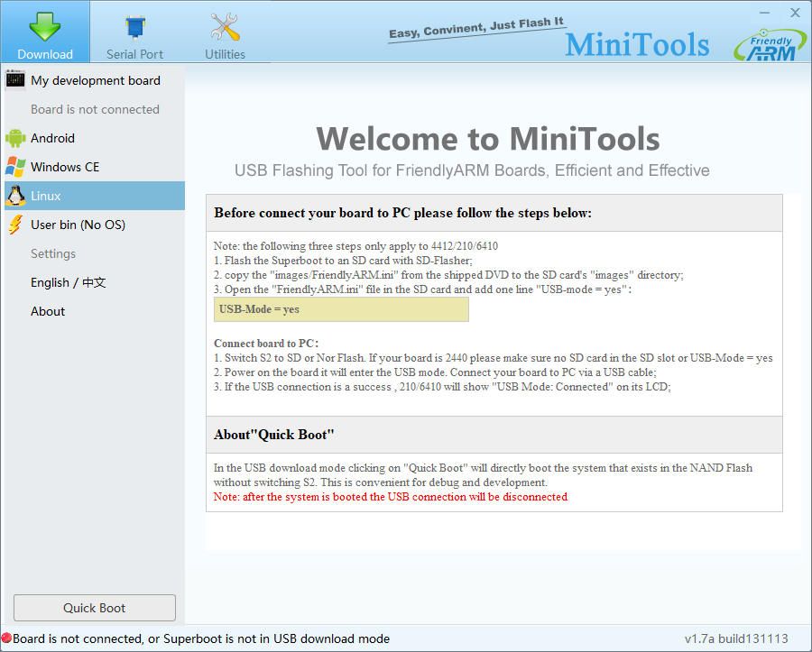Click the FriendlyARM logo

769,45
